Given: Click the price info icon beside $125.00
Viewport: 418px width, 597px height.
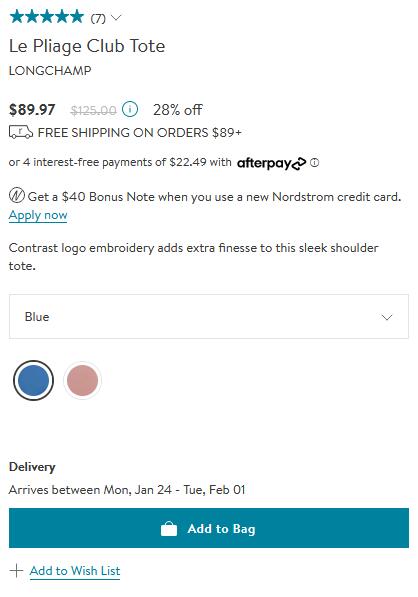Looking at the screenshot, I should [130, 110].
